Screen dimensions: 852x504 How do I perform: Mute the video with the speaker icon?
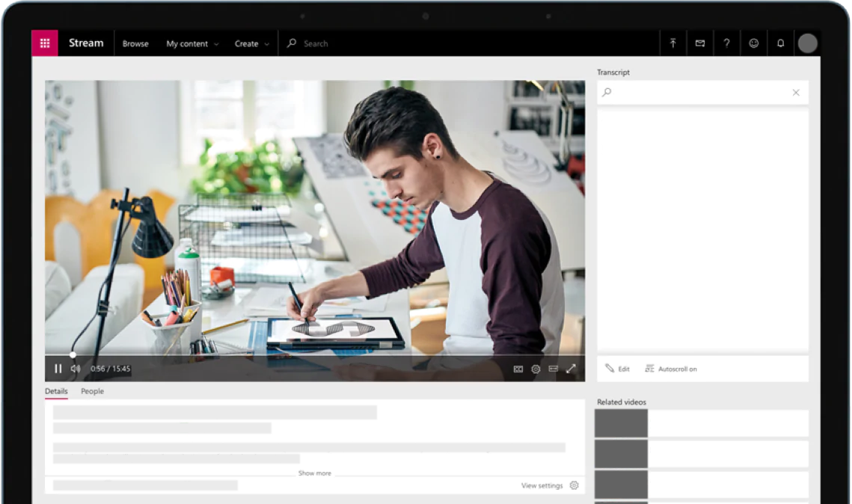pyautogui.click(x=76, y=369)
